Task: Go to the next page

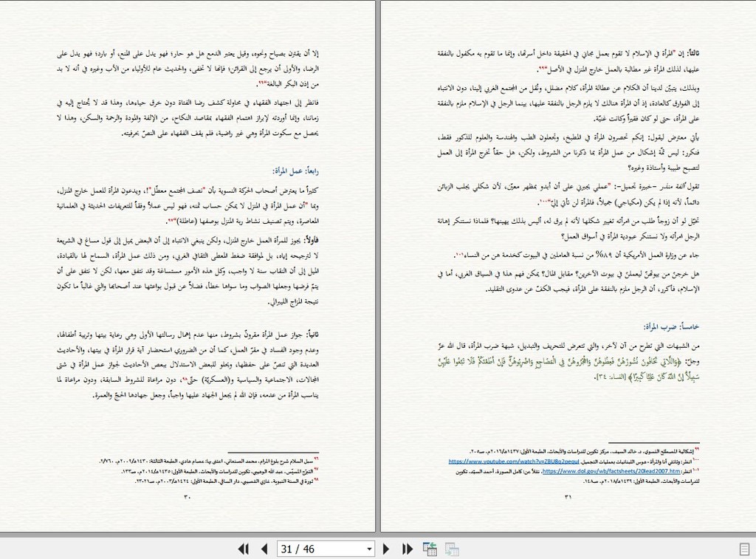Action: pos(385,549)
